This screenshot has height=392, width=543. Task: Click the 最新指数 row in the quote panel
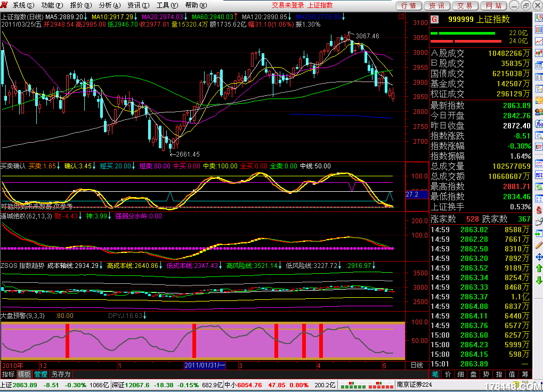click(x=481, y=105)
